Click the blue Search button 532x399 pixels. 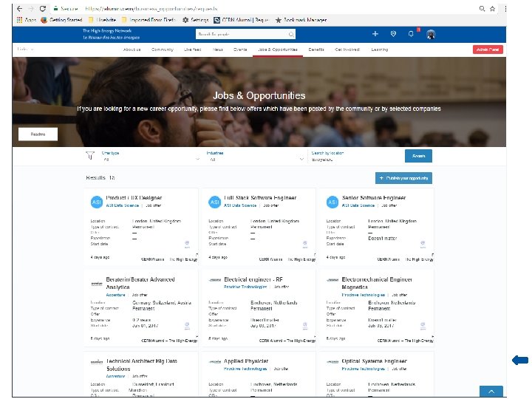[418, 156]
